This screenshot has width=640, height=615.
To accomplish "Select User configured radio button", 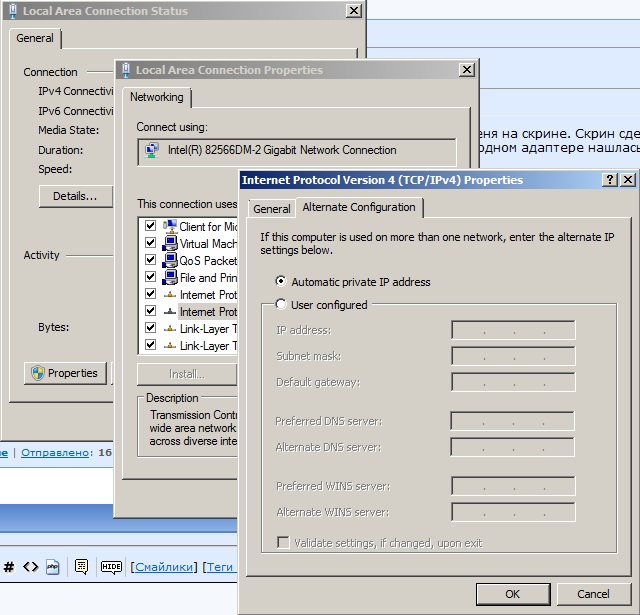I will (x=281, y=304).
